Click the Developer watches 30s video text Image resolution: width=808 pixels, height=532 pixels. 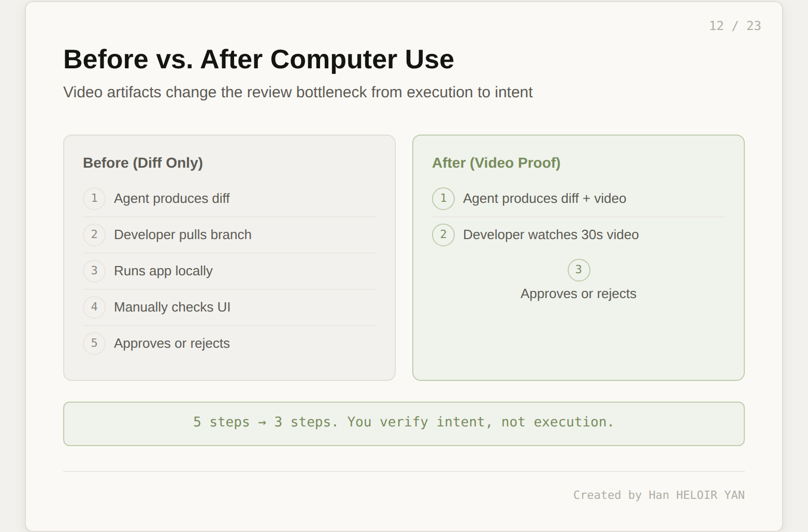tap(551, 235)
